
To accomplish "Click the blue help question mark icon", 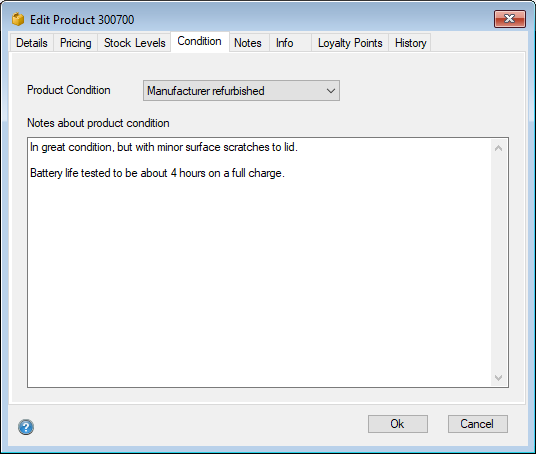I will coord(26,427).
